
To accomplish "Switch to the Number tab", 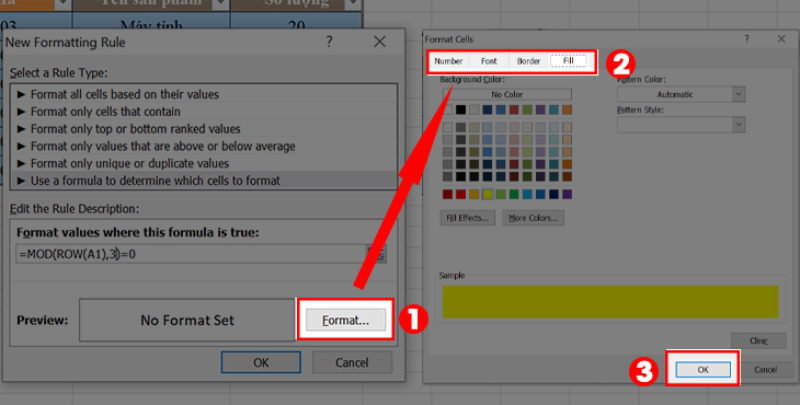I will (x=449, y=61).
